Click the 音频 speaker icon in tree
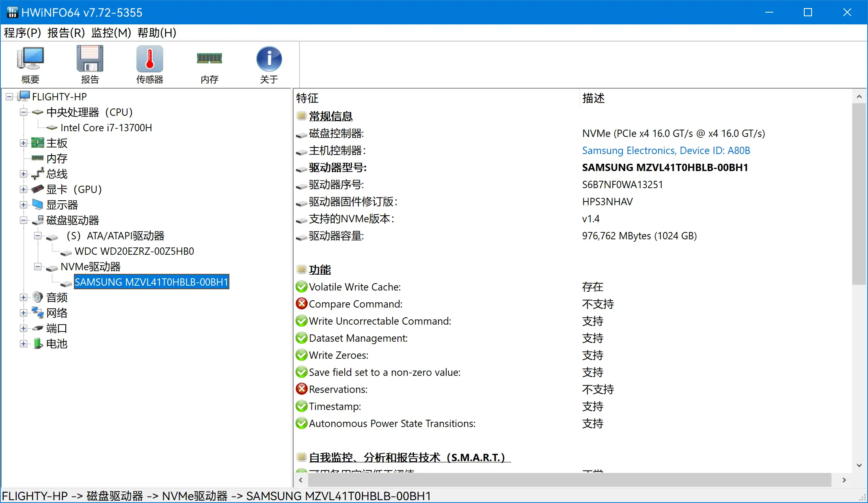This screenshot has width=868, height=503. pyautogui.click(x=38, y=297)
